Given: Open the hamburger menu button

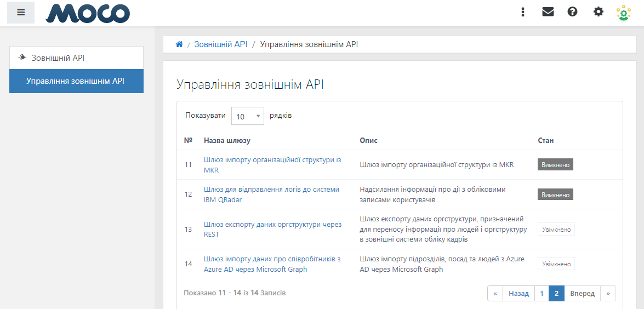Looking at the screenshot, I should click(21, 12).
